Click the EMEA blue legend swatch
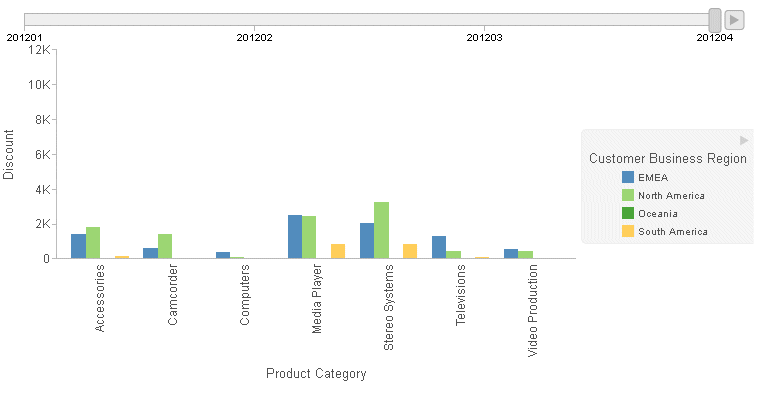The width and height of the screenshot is (766, 399). 628,177
